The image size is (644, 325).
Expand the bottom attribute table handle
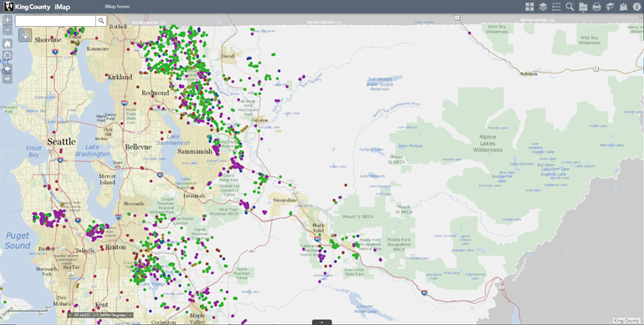pyautogui.click(x=322, y=322)
